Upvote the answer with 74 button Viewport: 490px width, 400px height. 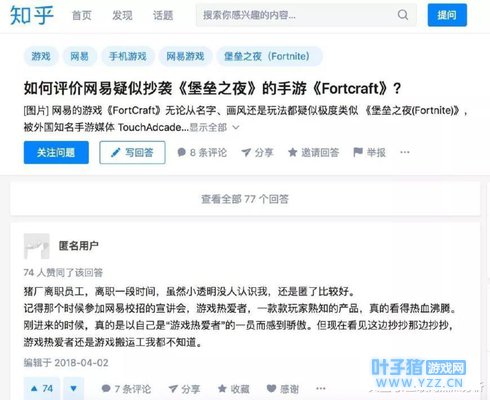click(x=42, y=388)
